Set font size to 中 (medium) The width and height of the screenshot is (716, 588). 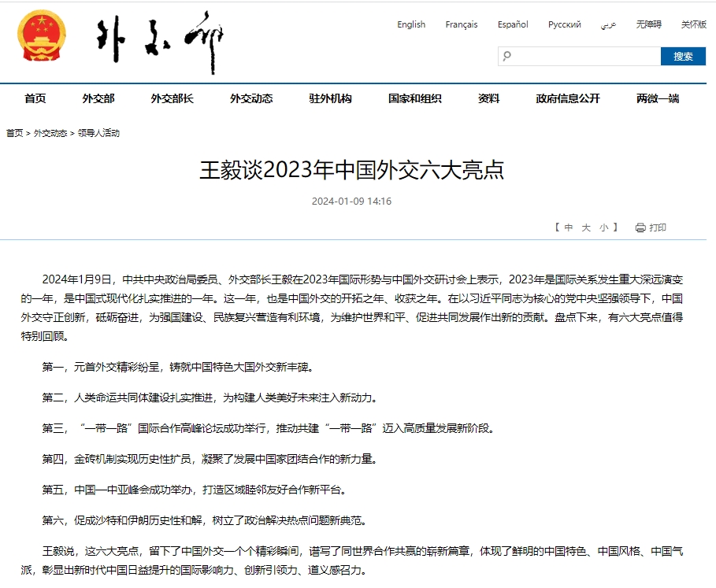569,227
